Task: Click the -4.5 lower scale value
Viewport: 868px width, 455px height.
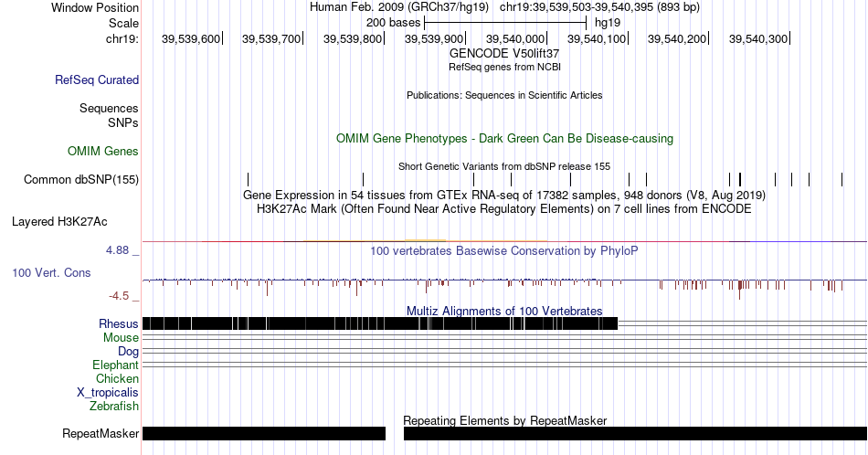Action: [x=119, y=296]
